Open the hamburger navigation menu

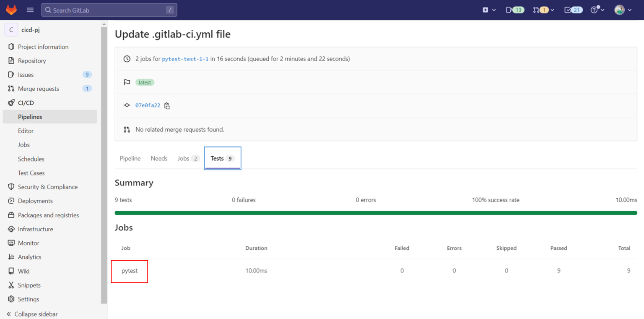30,9
